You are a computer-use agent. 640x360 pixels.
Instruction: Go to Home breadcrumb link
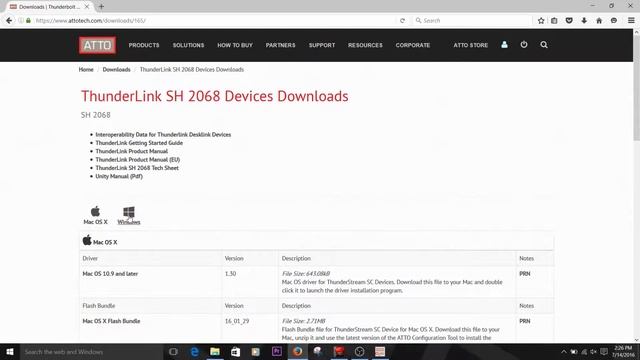86,69
